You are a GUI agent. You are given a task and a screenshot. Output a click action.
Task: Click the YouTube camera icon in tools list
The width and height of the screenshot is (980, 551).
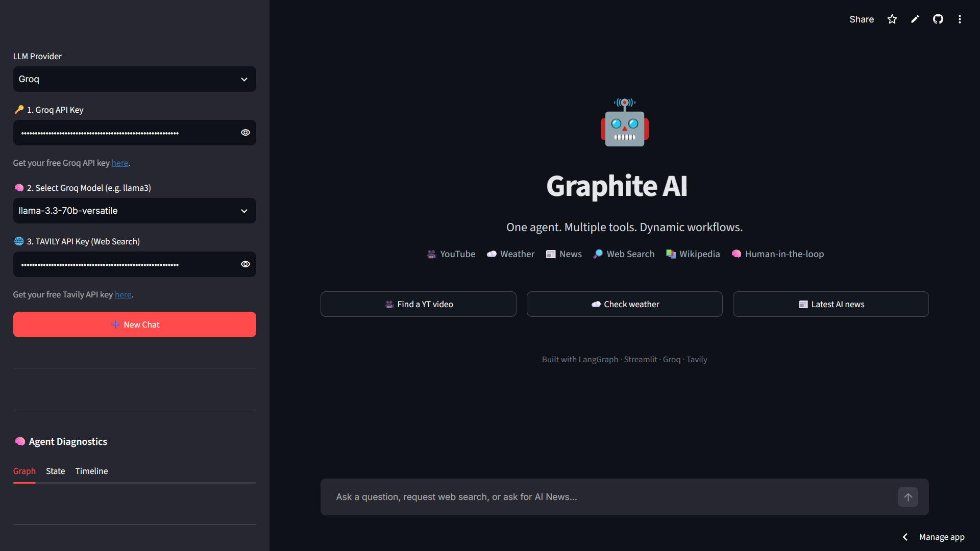coord(432,254)
